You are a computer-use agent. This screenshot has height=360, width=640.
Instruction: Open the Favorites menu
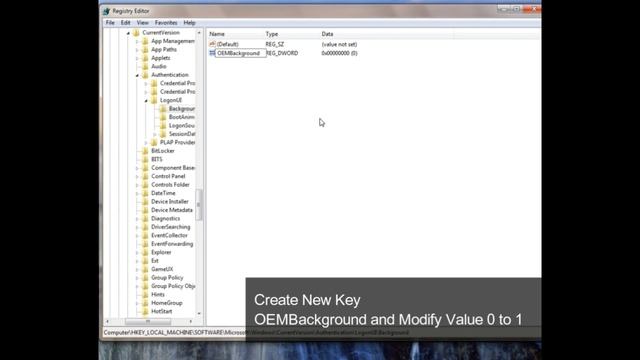(166, 23)
